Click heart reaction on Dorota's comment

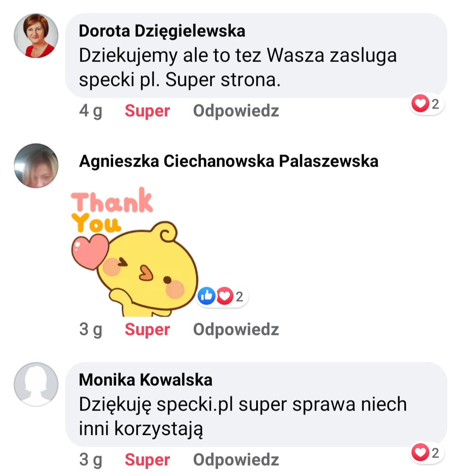click(x=420, y=103)
